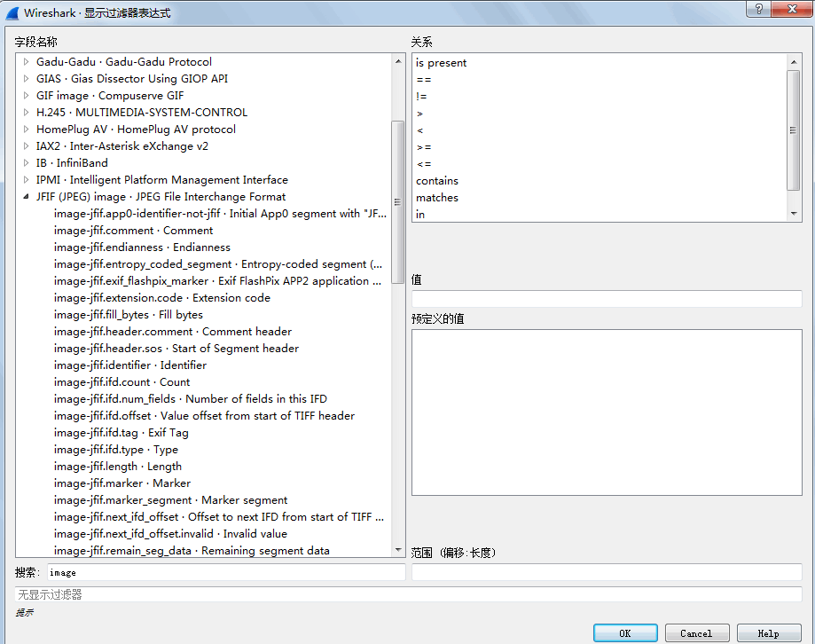Choose the '<' relation operator
This screenshot has width=815, height=644.
(x=419, y=130)
